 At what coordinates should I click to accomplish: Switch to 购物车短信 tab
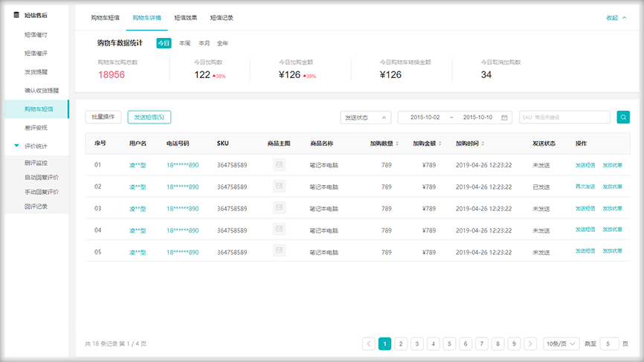coord(105,18)
